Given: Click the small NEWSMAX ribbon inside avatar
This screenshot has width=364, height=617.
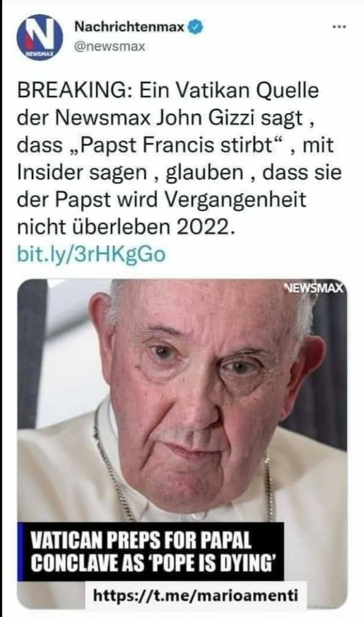Looking at the screenshot, I should coord(39,53).
